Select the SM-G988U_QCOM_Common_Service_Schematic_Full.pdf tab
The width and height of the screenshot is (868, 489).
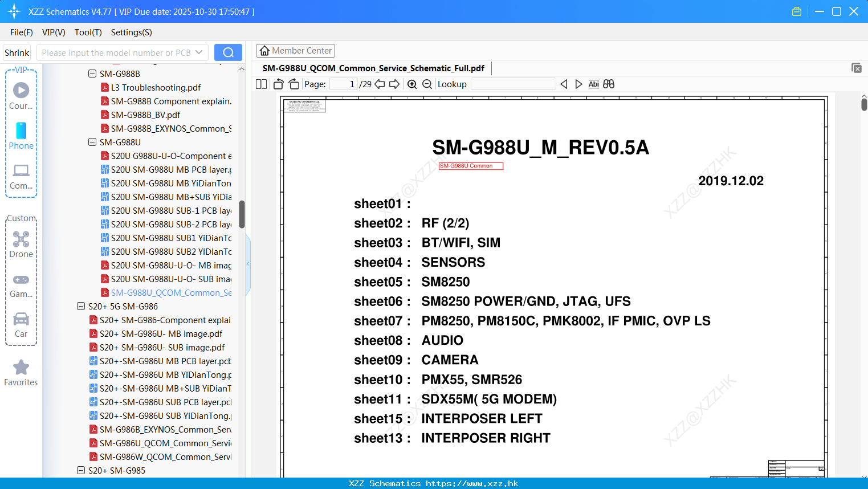point(373,68)
